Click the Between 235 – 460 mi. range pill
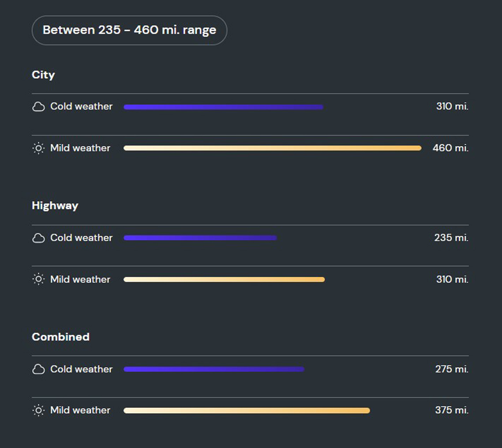This screenshot has height=448, width=502. [129, 30]
